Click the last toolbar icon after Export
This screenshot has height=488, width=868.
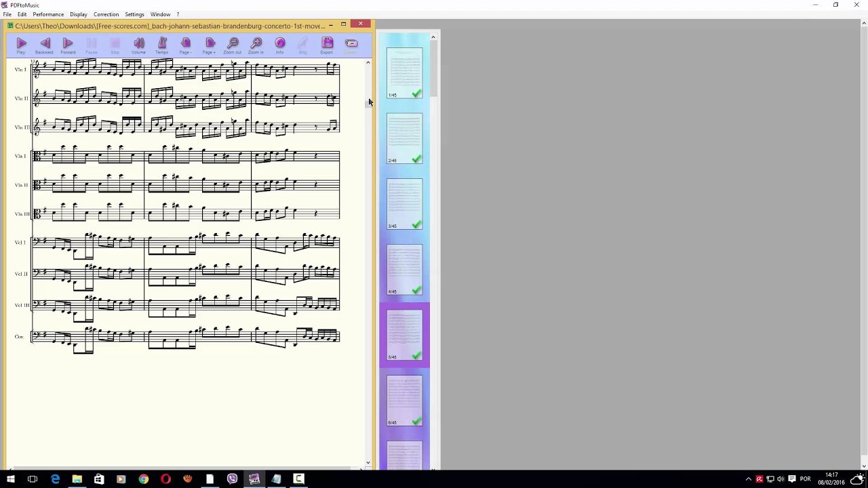point(351,45)
